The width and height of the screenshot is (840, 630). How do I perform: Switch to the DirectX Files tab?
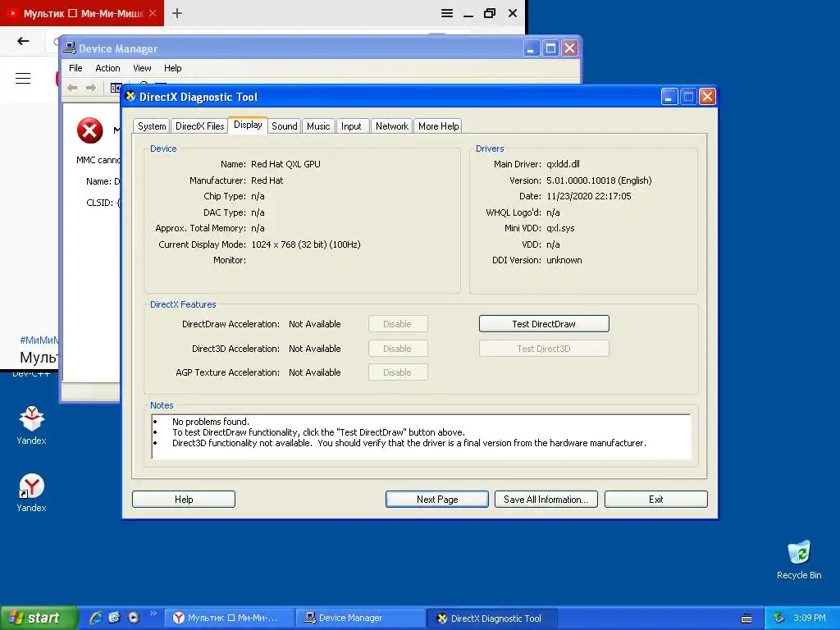(200, 126)
